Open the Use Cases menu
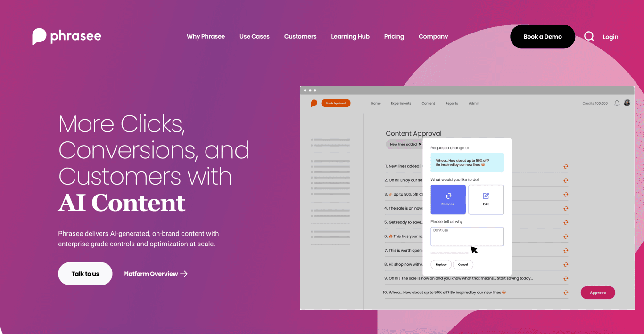Screen dimensions: 644x334 (x=254, y=36)
